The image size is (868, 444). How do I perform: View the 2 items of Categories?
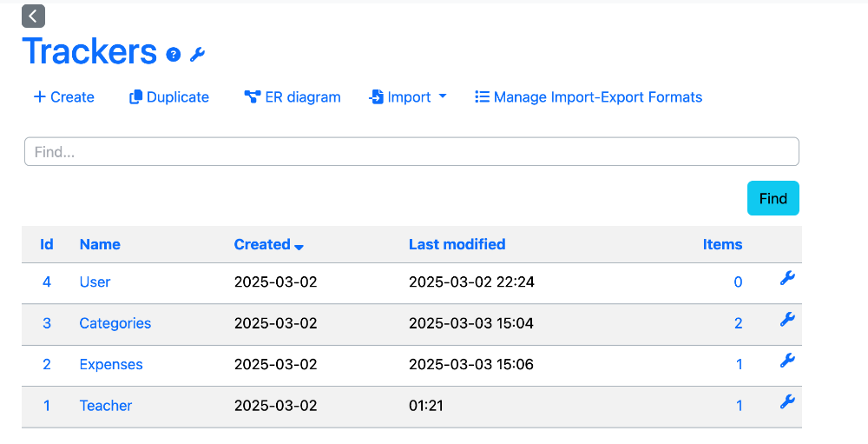point(738,323)
